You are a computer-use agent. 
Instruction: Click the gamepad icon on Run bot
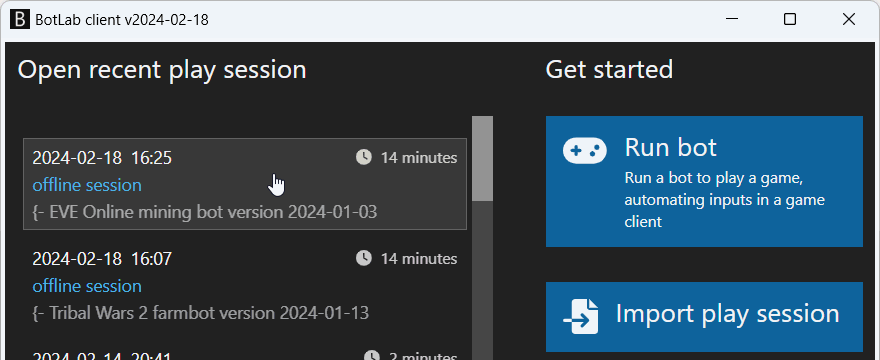pos(584,151)
